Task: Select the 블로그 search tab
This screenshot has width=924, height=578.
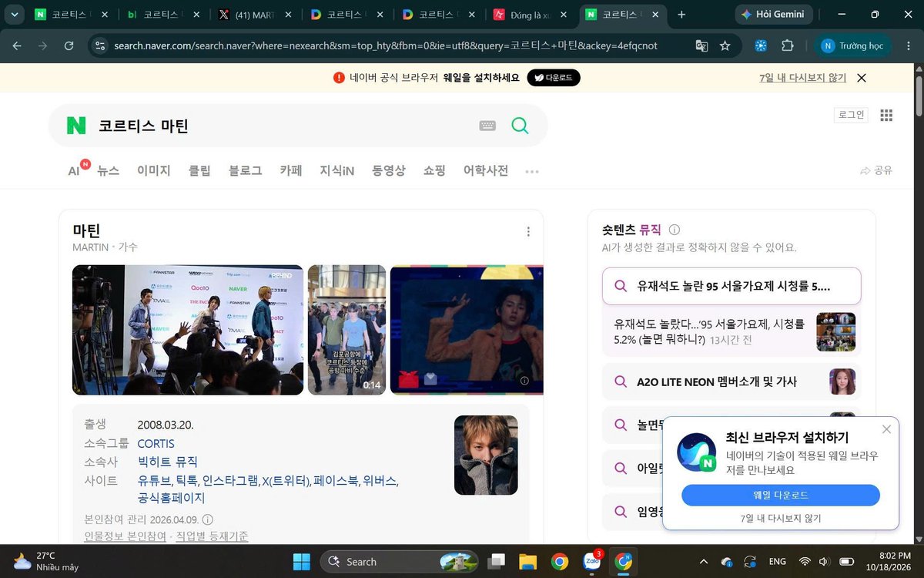Action: tap(246, 170)
